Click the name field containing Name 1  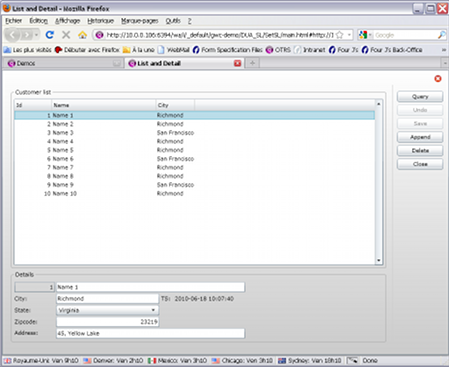click(x=150, y=287)
